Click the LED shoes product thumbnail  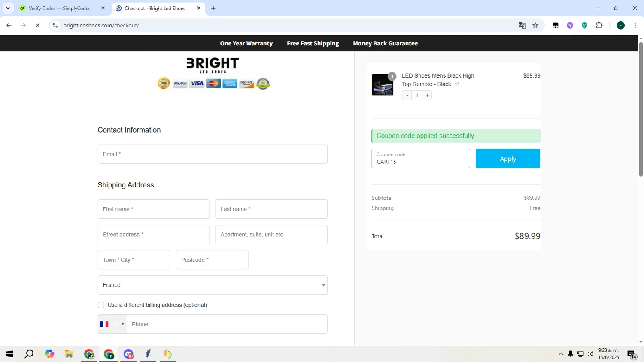(x=383, y=84)
